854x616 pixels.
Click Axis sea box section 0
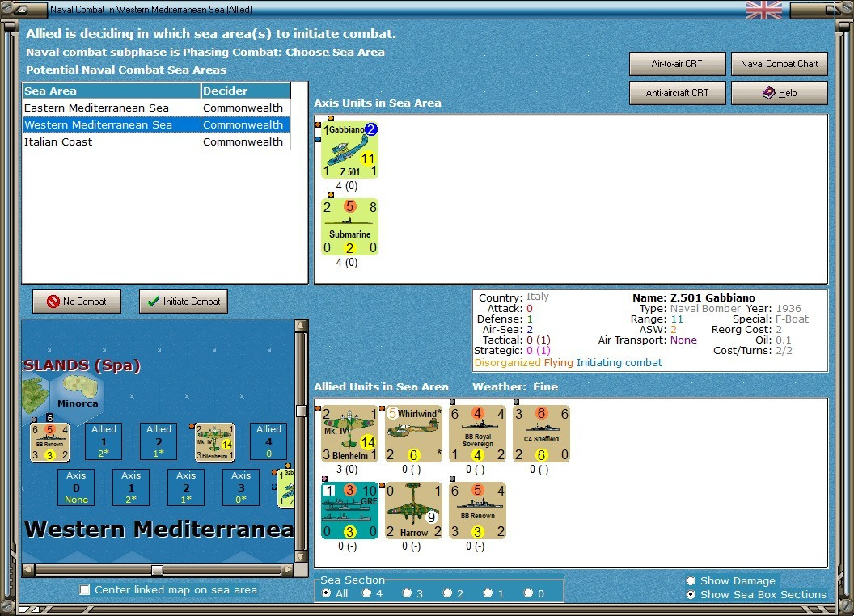76,487
